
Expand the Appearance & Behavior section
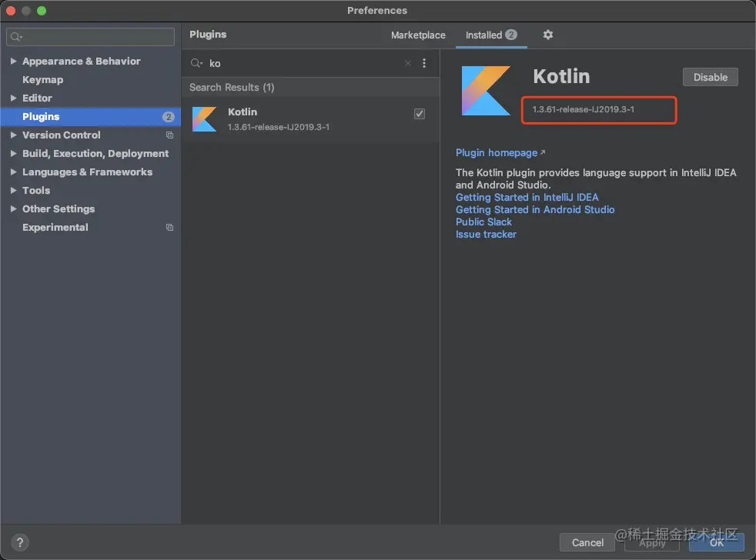(14, 62)
